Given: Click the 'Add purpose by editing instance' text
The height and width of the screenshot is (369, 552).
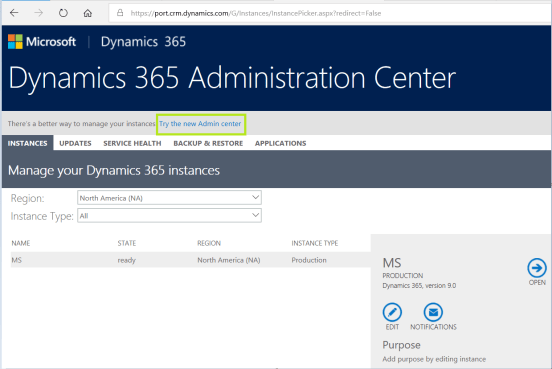Looking at the screenshot, I should coord(434,359).
